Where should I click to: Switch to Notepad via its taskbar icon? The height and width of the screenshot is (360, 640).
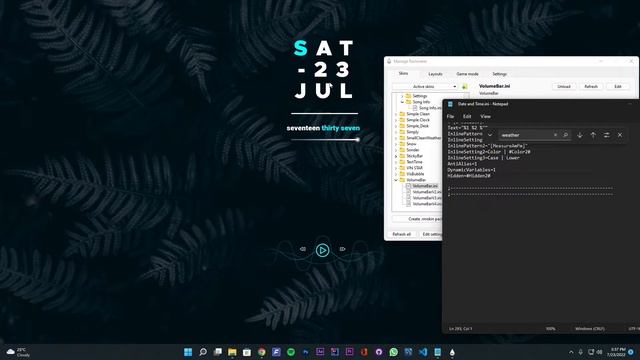click(x=438, y=352)
